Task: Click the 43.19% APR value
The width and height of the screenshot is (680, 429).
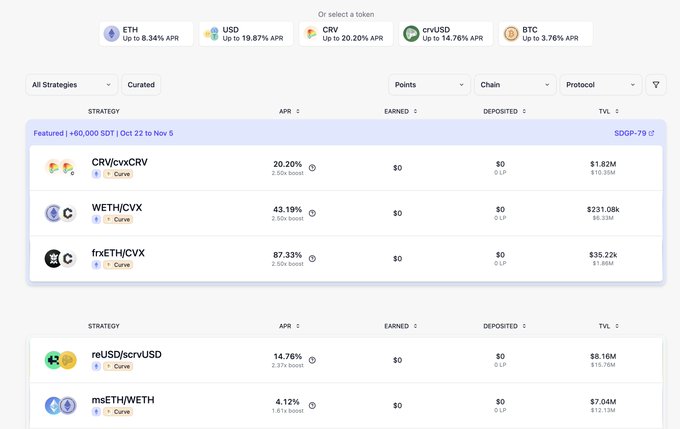Action: point(288,209)
